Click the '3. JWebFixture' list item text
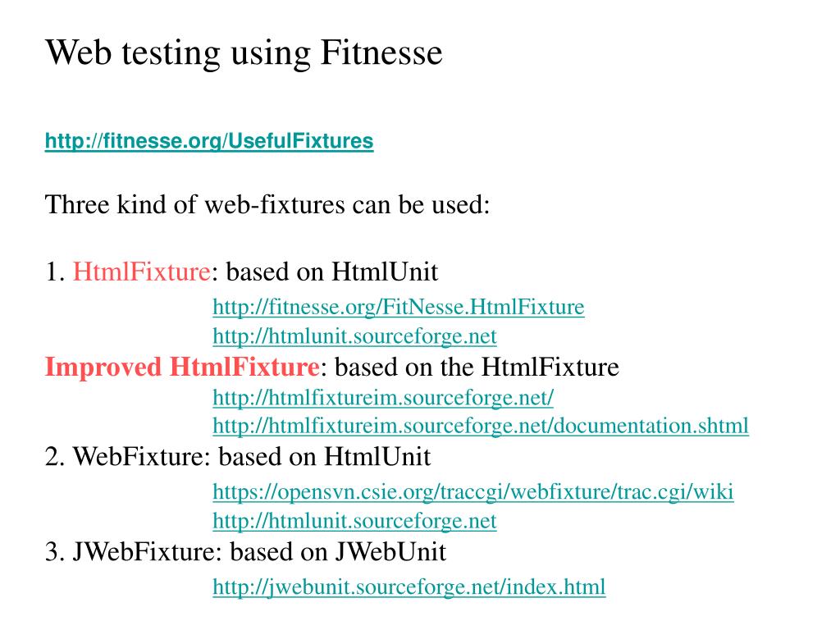Image resolution: width=840 pixels, height=630 pixels. tap(130, 552)
